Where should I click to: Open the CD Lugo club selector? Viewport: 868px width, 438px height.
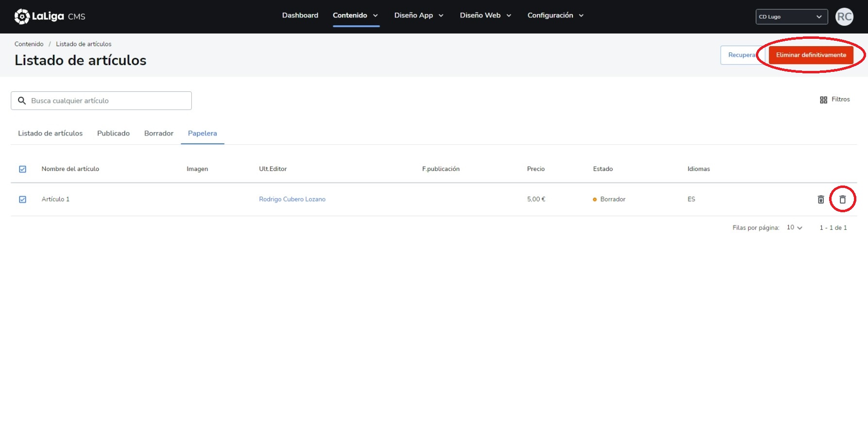(791, 17)
